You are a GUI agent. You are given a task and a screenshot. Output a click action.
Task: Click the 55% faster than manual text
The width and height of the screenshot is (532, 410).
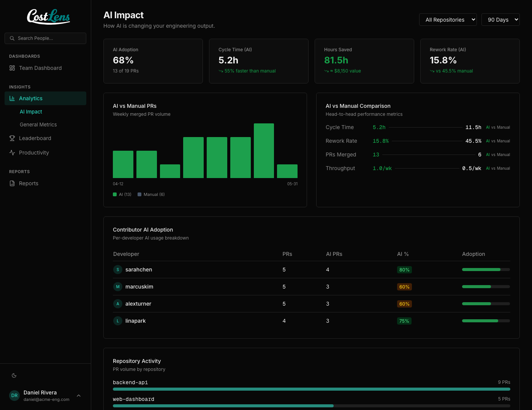click(250, 71)
